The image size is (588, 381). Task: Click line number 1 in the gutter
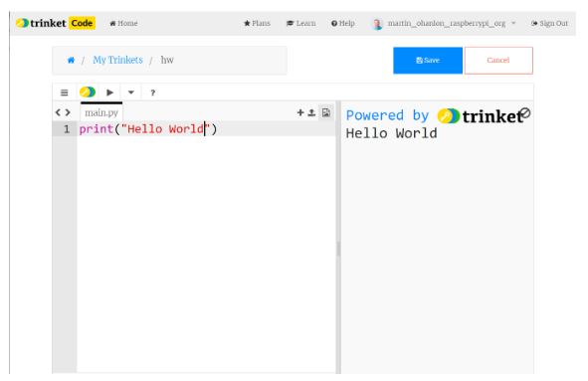67,129
